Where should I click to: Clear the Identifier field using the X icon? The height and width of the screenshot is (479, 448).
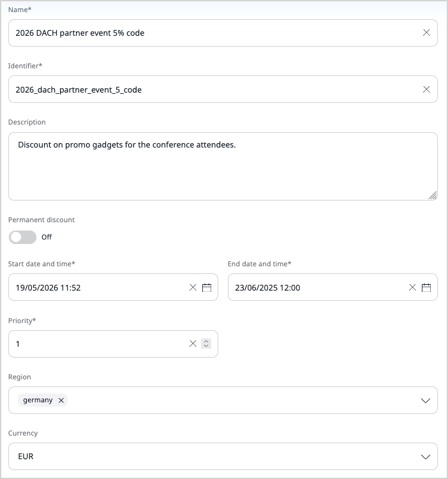pos(426,89)
